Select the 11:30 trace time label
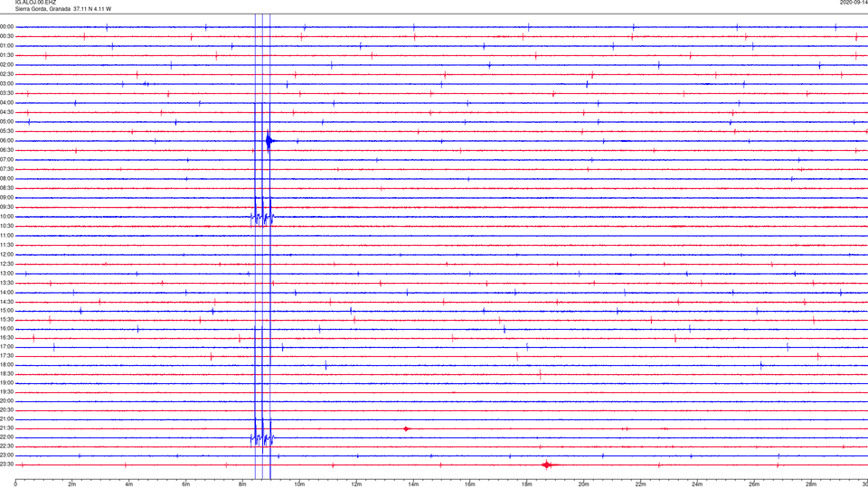 [6, 245]
